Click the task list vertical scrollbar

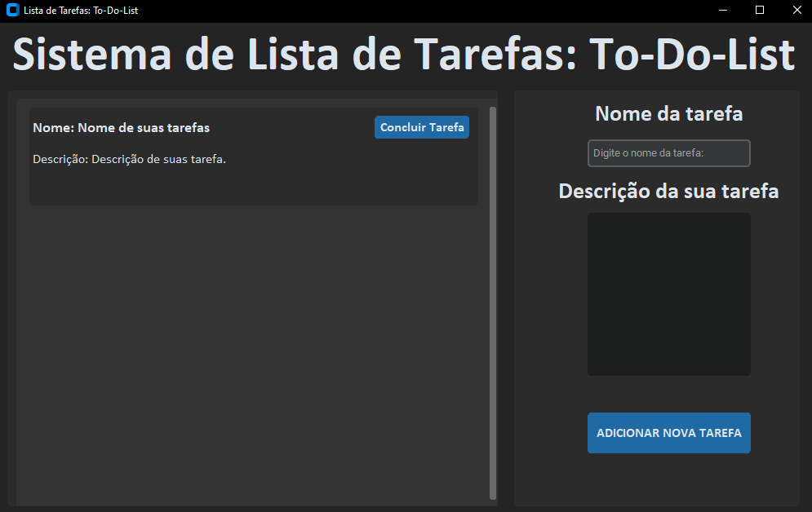click(492, 303)
